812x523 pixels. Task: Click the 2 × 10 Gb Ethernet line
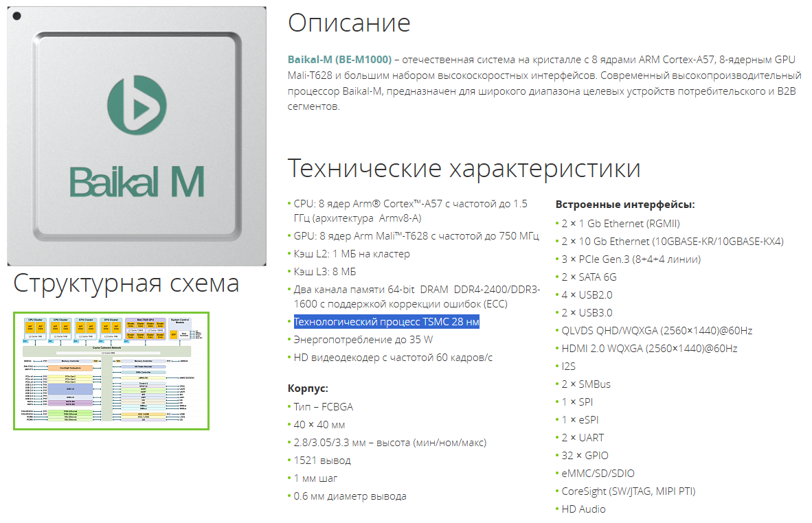coord(673,242)
